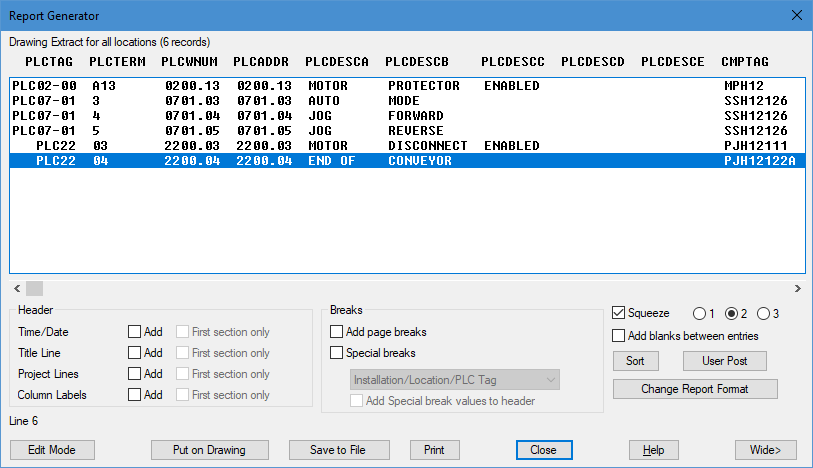Click the PLCADDR column header

[261, 62]
